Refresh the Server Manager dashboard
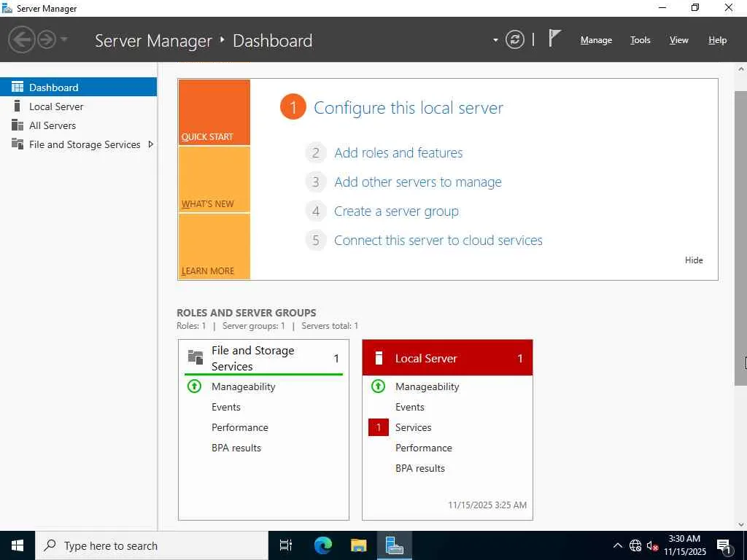Screen dimensions: 747x560 [x=514, y=39]
